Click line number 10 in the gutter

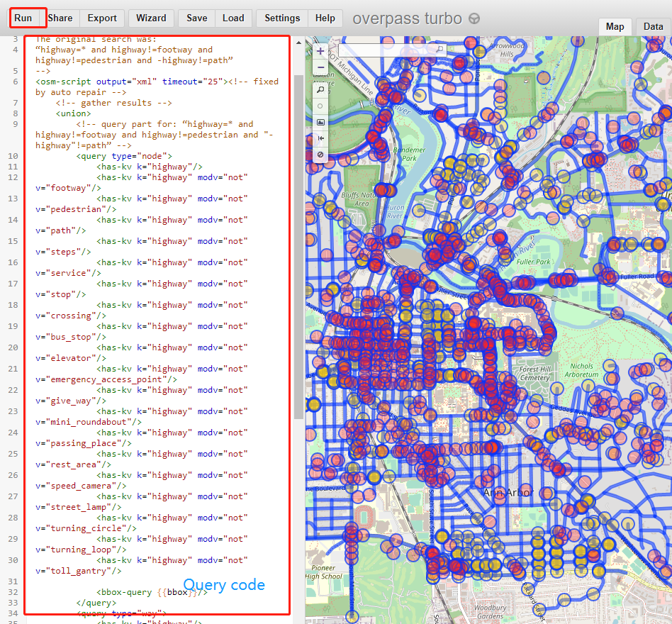coord(13,156)
